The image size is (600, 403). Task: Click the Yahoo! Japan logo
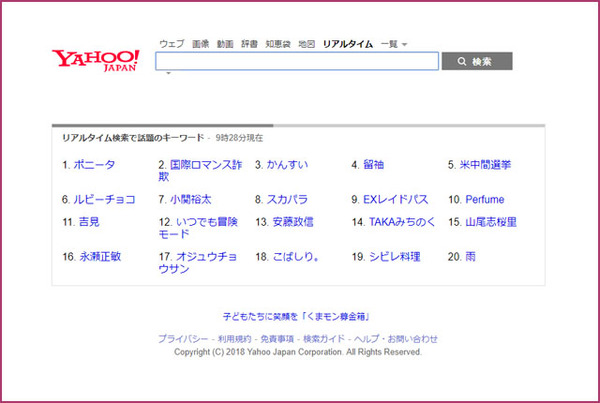tap(96, 60)
